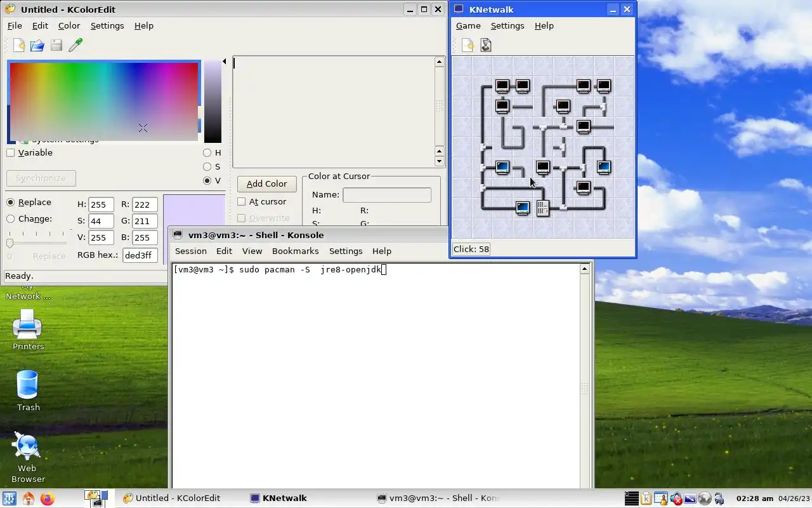Click the V value input field

(x=101, y=238)
